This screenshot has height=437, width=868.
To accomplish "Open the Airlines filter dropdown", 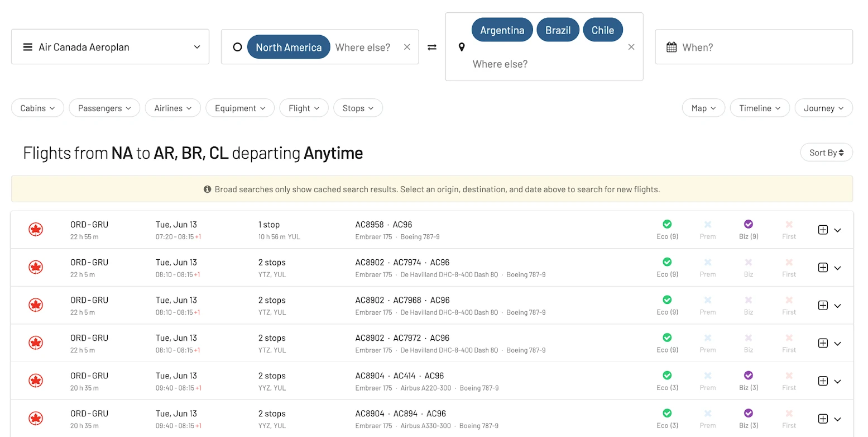I will coord(173,108).
